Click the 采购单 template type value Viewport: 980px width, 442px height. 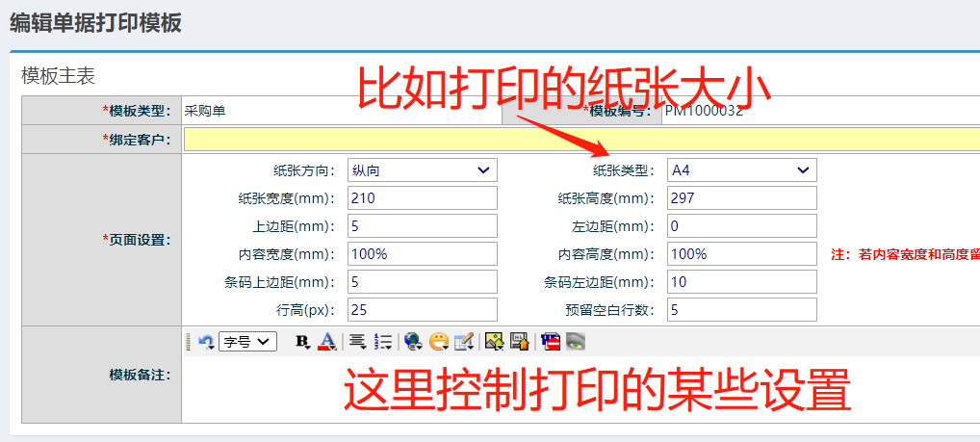coord(205,112)
